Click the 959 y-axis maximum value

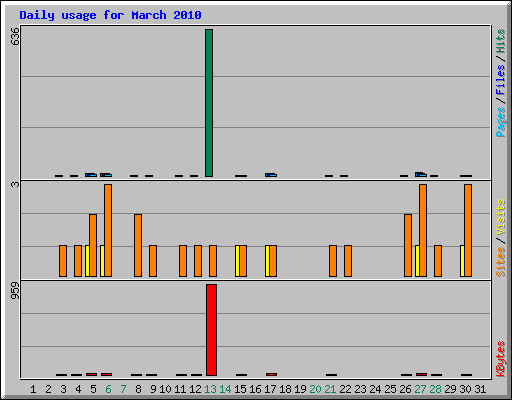click(x=15, y=290)
